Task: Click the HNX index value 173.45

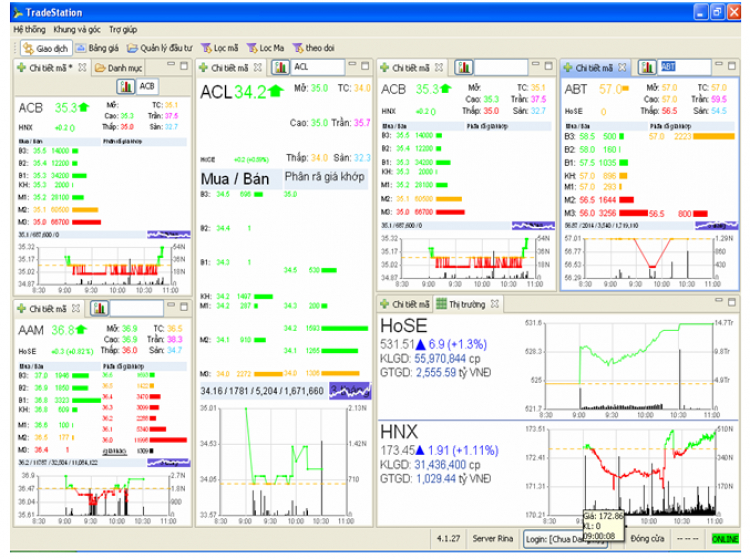Action: [397, 450]
